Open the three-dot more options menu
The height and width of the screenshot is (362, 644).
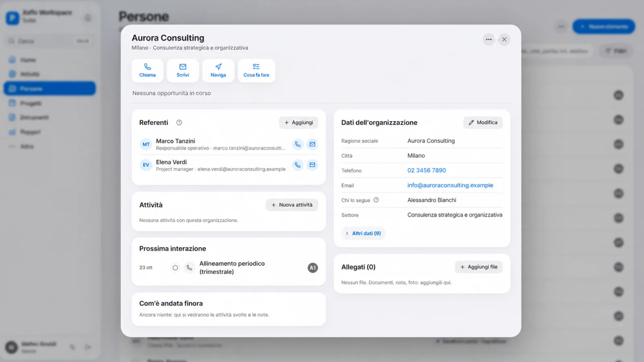pos(489,39)
